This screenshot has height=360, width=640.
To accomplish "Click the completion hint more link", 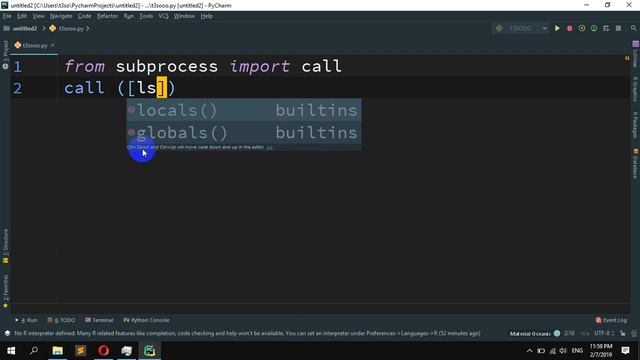I will [270, 147].
